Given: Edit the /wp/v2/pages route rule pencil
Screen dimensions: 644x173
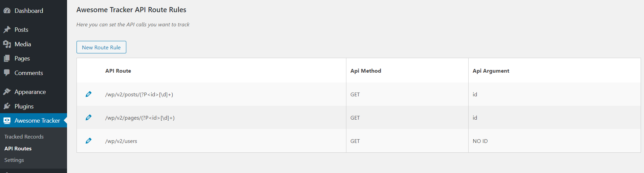Looking at the screenshot, I should 88,118.
